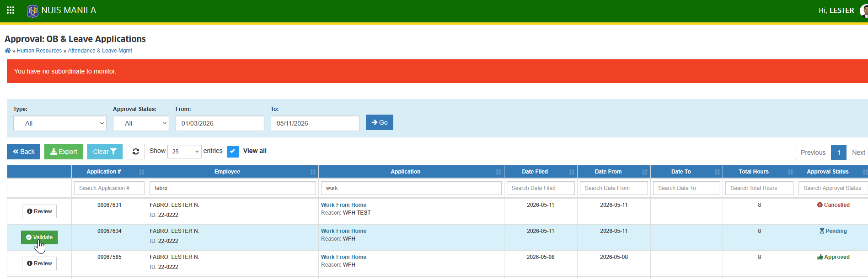Viewport: 868px width, 279px height.
Task: Toggle the View all checkbox
Action: 233,152
